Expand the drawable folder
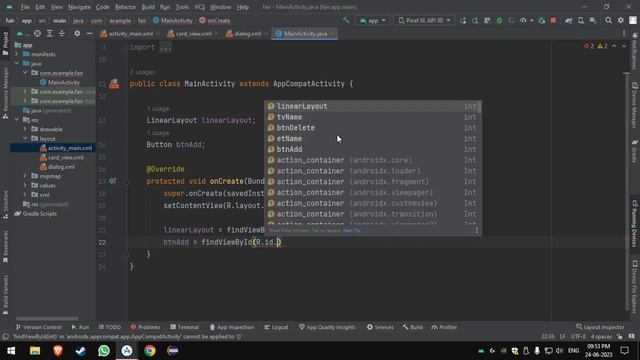The height and width of the screenshot is (360, 640). coord(25,129)
